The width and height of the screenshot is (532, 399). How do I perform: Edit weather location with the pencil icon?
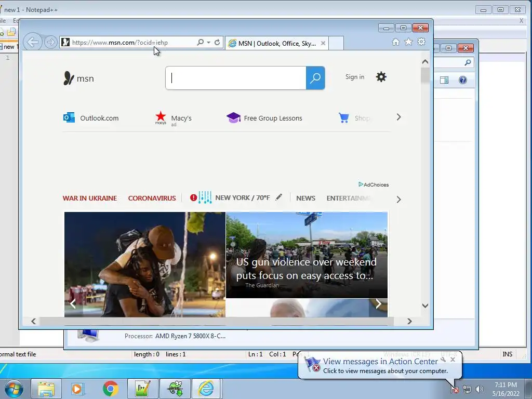click(278, 197)
